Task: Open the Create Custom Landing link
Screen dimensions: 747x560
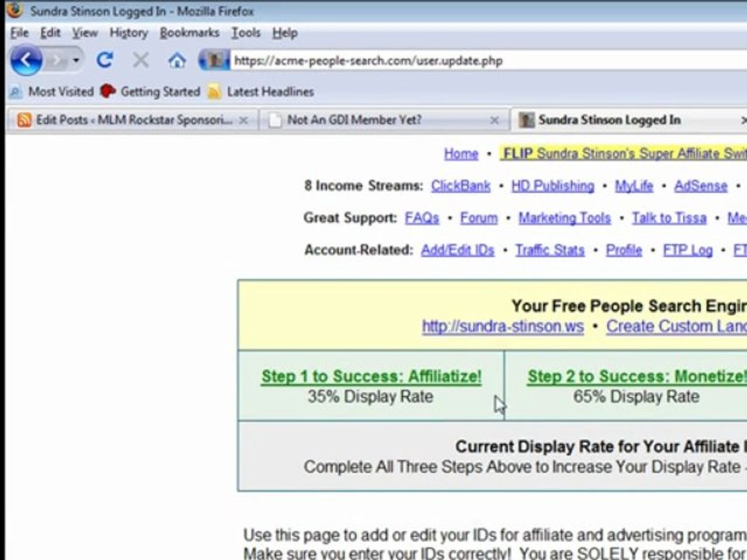Action: [x=676, y=327]
